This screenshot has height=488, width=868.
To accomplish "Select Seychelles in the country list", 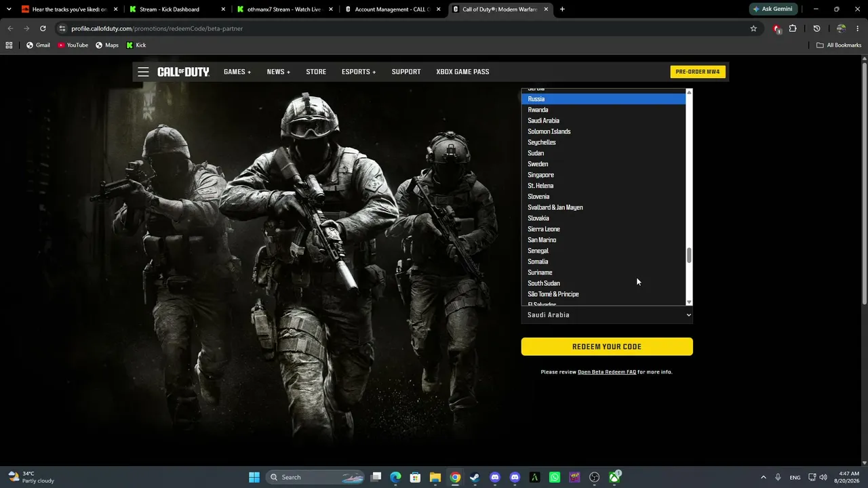I will 604,142.
